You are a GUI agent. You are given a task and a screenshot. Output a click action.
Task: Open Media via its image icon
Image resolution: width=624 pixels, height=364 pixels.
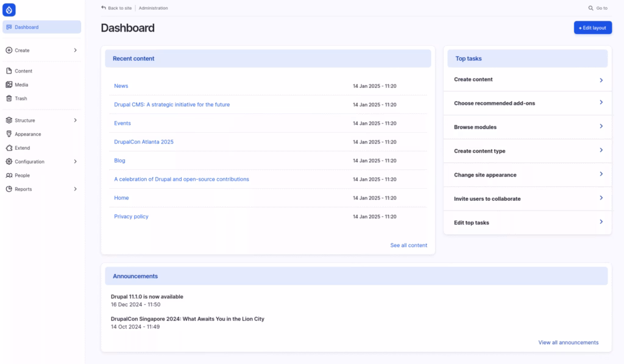pyautogui.click(x=9, y=85)
